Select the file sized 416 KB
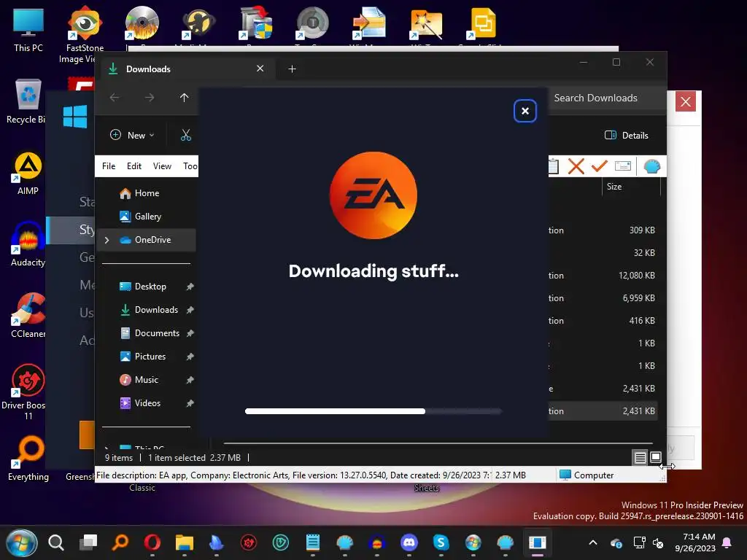747x560 pixels. [603, 321]
